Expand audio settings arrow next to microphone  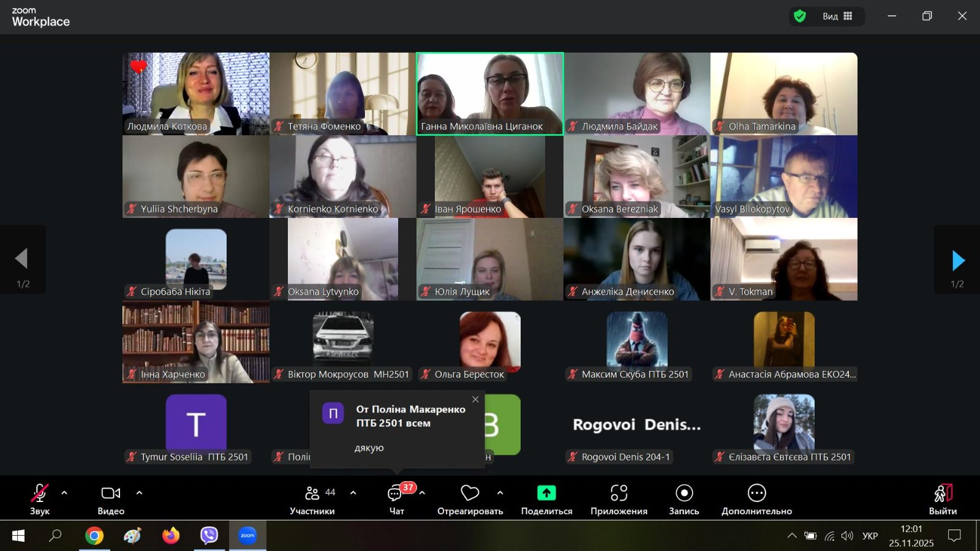(64, 492)
